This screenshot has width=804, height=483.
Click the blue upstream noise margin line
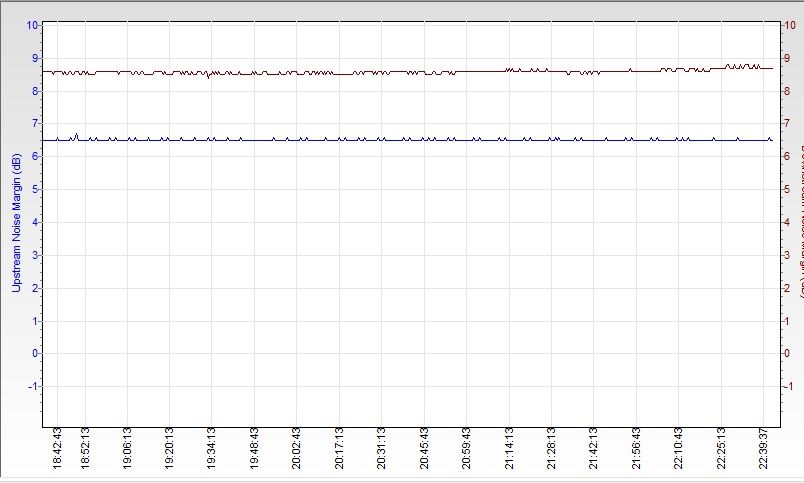point(408,140)
